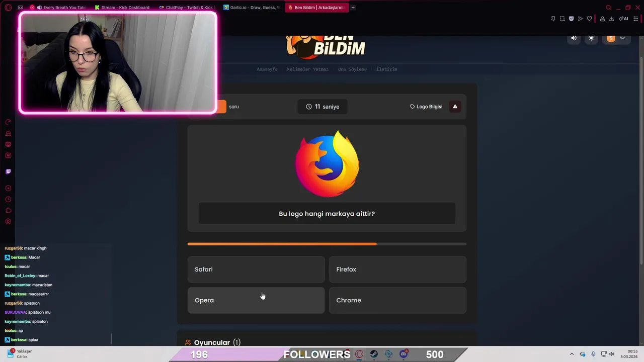Viewport: 644px width, 362px height.
Task: Open the taskbar clock and date
Action: tap(629, 354)
